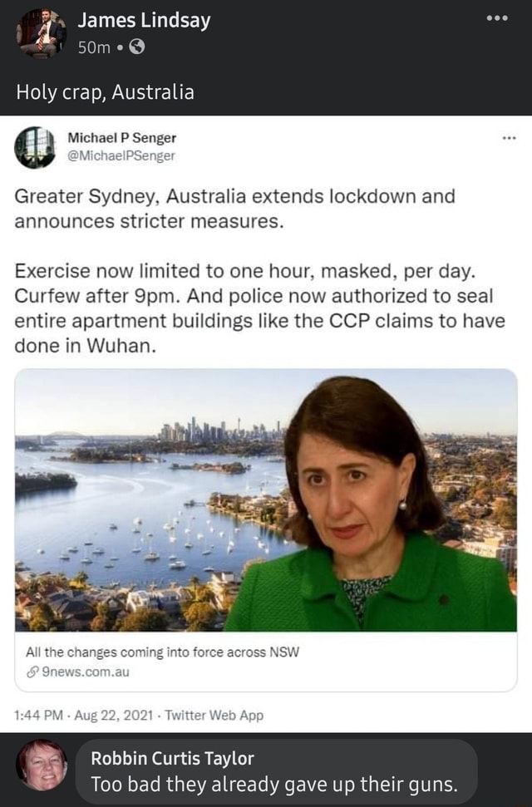This screenshot has height=807, width=532.
Task: Open the post options three-dot menu
Action: point(497,18)
